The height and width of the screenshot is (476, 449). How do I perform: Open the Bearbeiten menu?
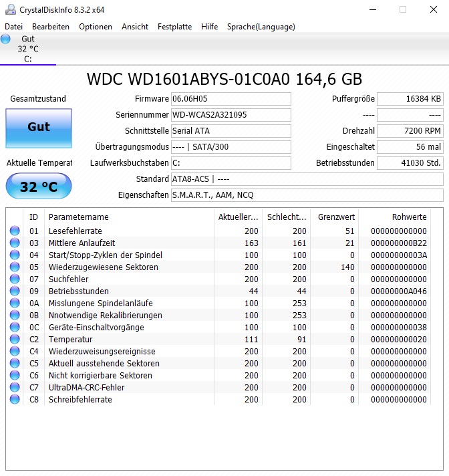tap(51, 27)
